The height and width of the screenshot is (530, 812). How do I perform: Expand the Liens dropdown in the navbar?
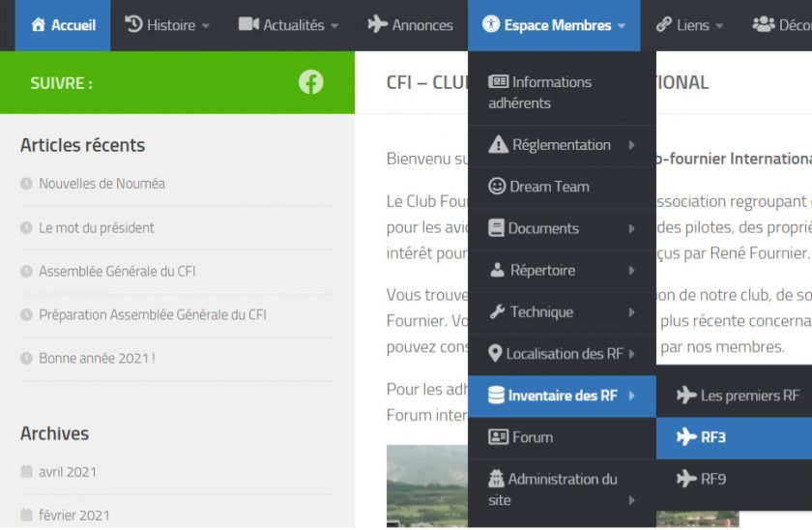click(690, 25)
